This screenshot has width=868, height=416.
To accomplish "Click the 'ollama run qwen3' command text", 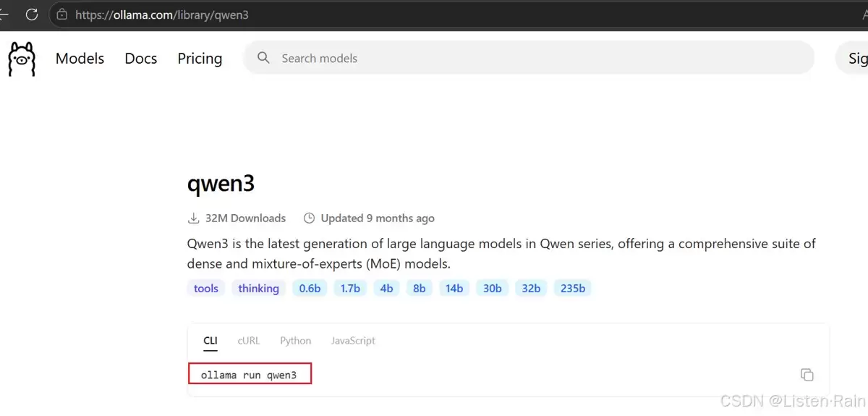I will click(x=249, y=375).
